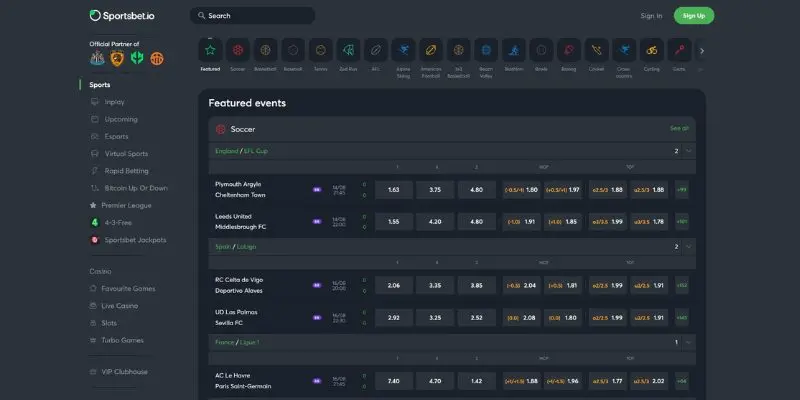
Task: Collapse the England EFL Cup section
Action: point(689,151)
